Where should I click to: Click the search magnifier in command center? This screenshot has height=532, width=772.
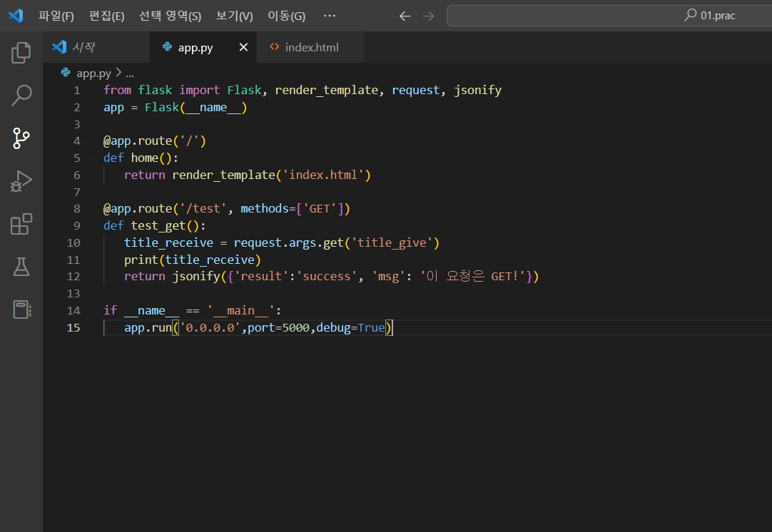[691, 15]
